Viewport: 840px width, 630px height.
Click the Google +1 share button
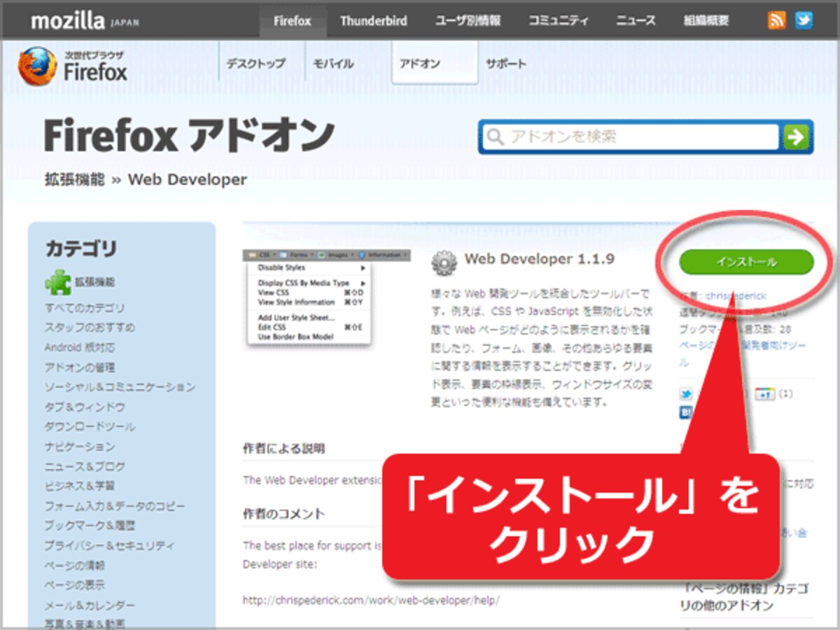pyautogui.click(x=764, y=394)
